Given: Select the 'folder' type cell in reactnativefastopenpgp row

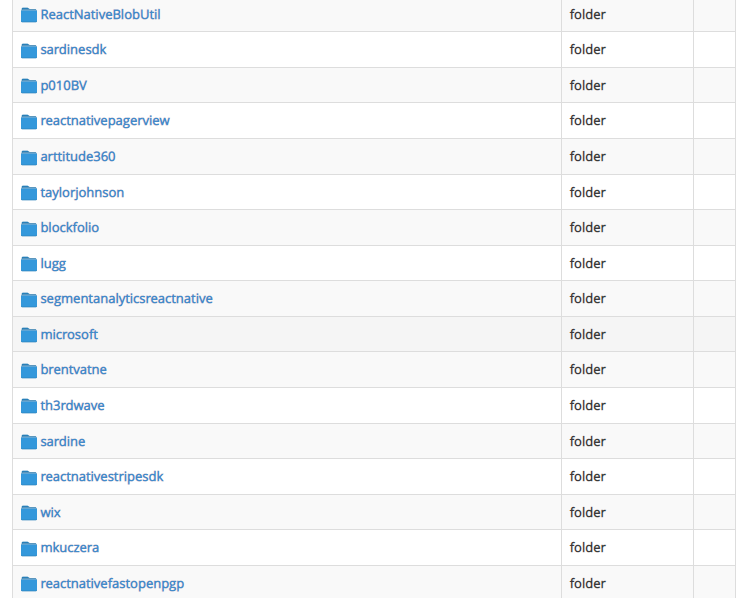Looking at the screenshot, I should tap(627, 583).
